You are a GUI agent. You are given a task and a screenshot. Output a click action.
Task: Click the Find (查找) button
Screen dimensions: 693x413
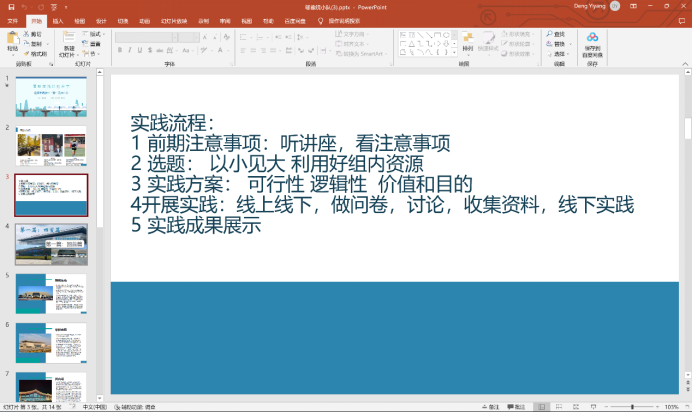point(556,34)
